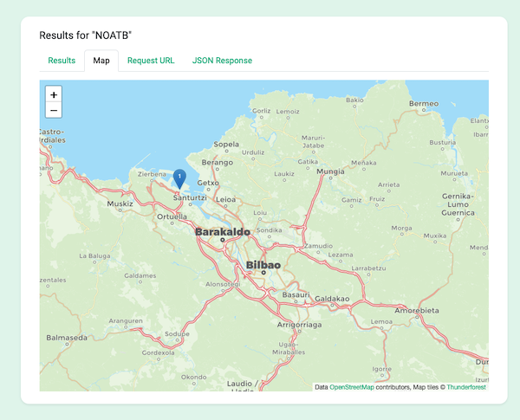This screenshot has width=520, height=420.
Task: Click the Sopela town label
Action: pos(226,145)
